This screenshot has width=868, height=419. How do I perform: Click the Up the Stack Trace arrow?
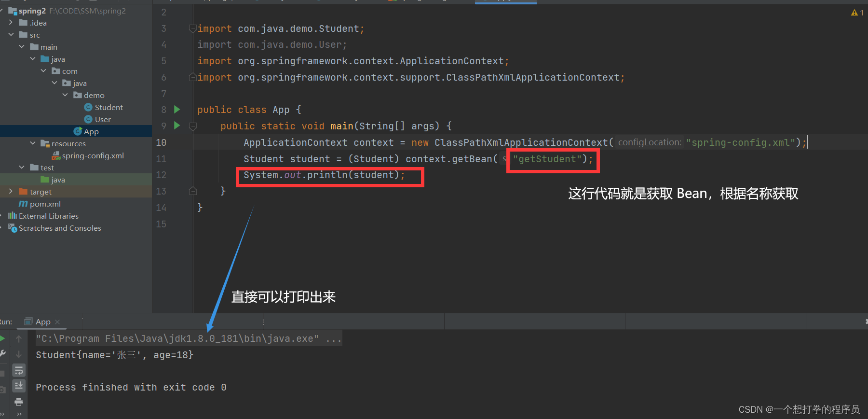[19, 339]
